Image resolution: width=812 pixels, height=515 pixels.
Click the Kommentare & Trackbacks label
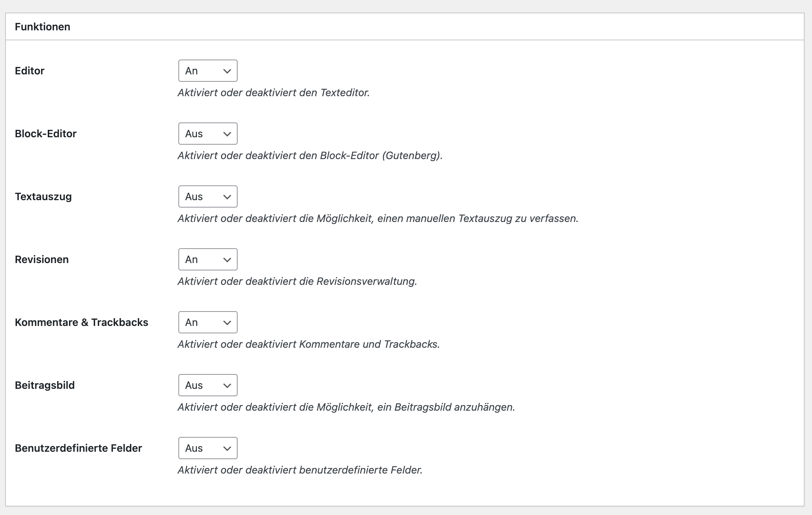81,322
